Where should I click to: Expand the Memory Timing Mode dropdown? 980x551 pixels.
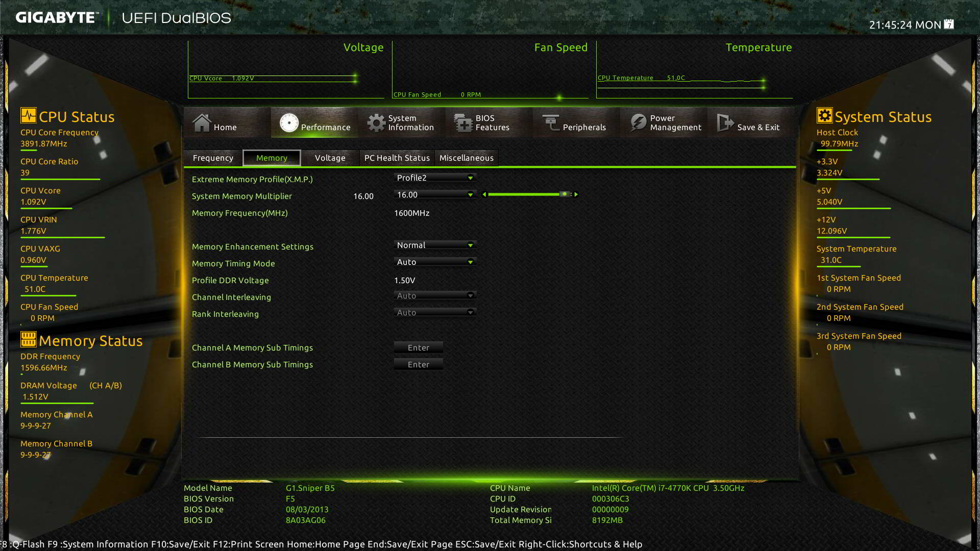tap(435, 262)
